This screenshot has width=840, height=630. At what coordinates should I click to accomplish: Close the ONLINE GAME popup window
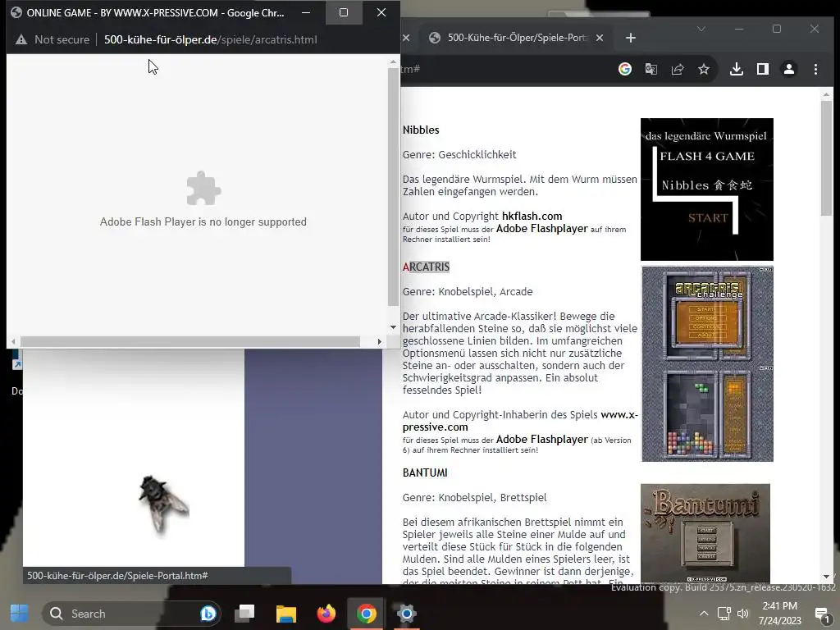[x=381, y=12]
